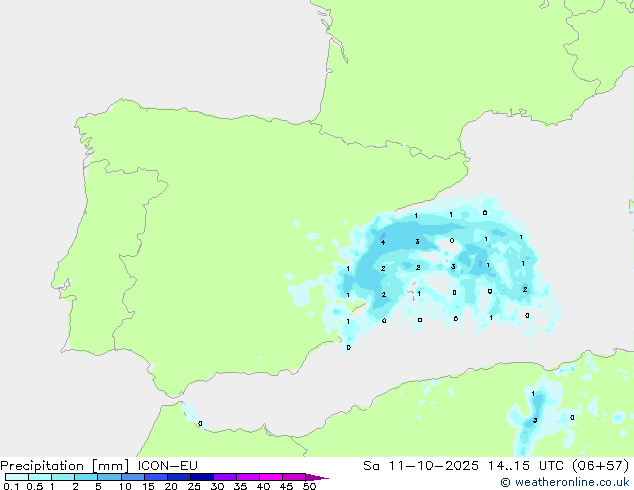This screenshot has width=634, height=490.
Task: Select the 25–30 mm dark blue legend swatch
Action: [x=202, y=477]
